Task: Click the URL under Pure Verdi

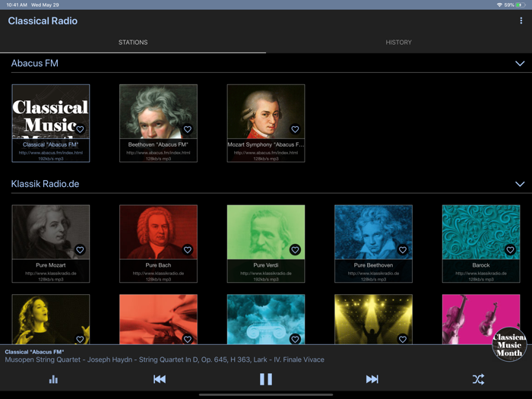Action: (266, 274)
